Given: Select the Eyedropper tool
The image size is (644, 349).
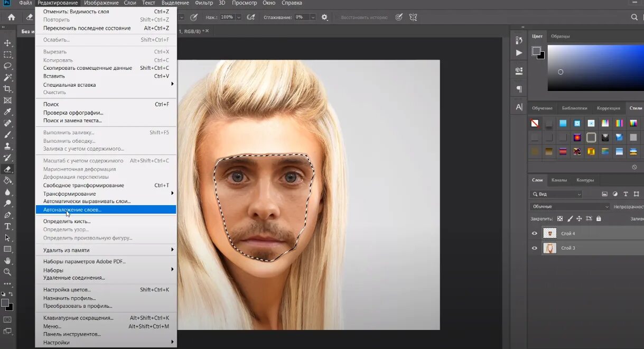Looking at the screenshot, I should pos(7,112).
